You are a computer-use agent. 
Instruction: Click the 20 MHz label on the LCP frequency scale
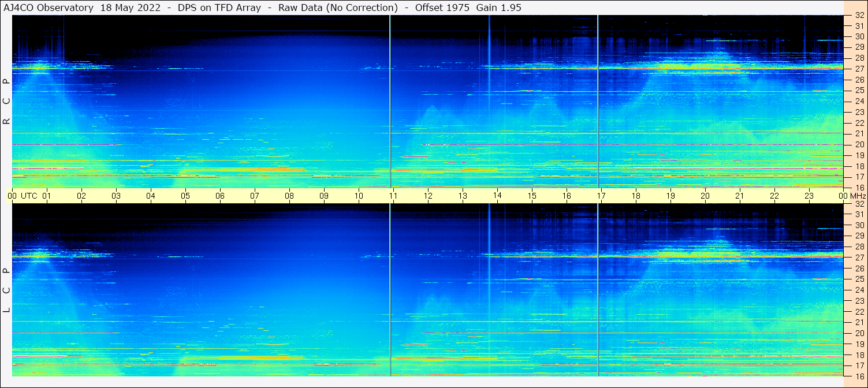click(859, 333)
